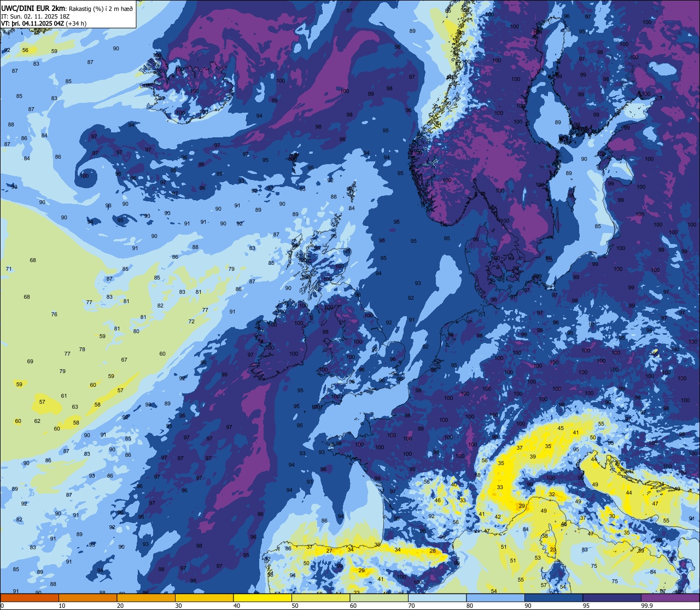Click the legend tick label "95"
Screen dimensions: 700x610
(586, 606)
